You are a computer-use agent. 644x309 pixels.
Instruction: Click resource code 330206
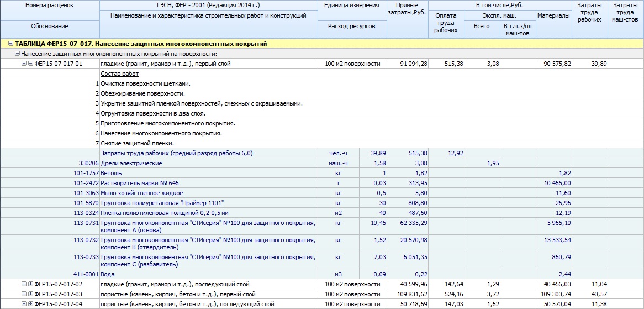pos(89,163)
